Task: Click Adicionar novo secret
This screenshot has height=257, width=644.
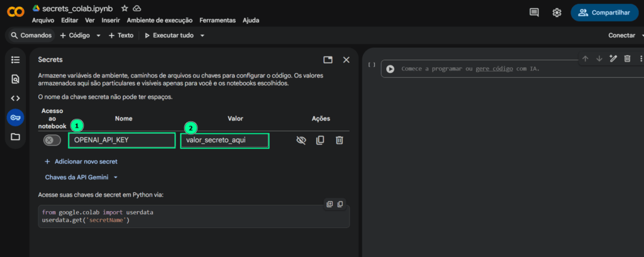Action: [x=81, y=161]
